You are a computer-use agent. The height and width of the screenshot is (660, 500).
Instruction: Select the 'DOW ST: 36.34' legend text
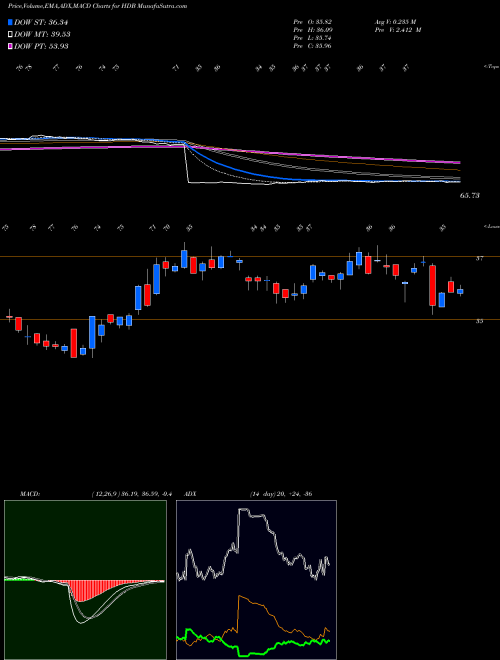[x=41, y=22]
